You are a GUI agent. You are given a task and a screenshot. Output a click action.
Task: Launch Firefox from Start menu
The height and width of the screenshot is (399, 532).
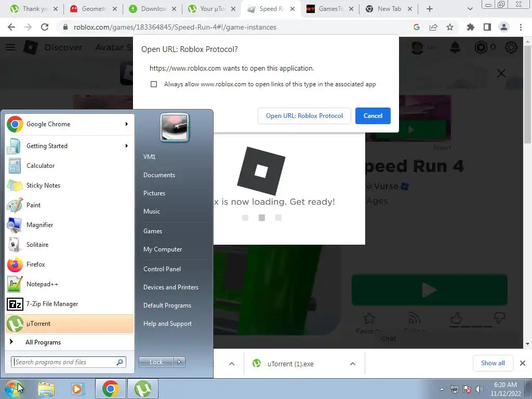coord(69,264)
